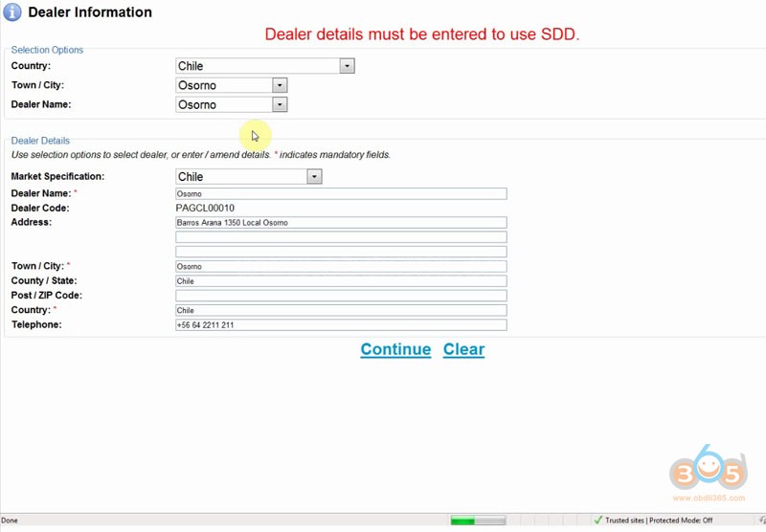This screenshot has height=532, width=766.
Task: Click the Dealer Name input field
Action: point(341,194)
